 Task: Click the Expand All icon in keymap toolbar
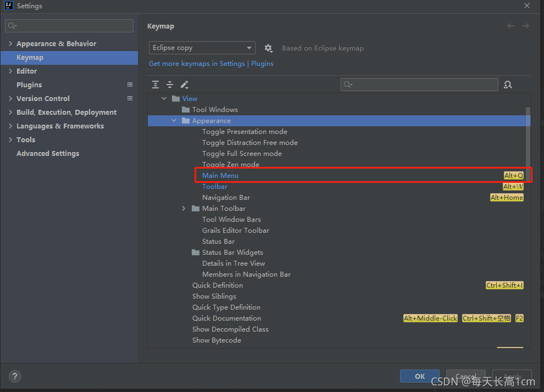click(x=156, y=85)
